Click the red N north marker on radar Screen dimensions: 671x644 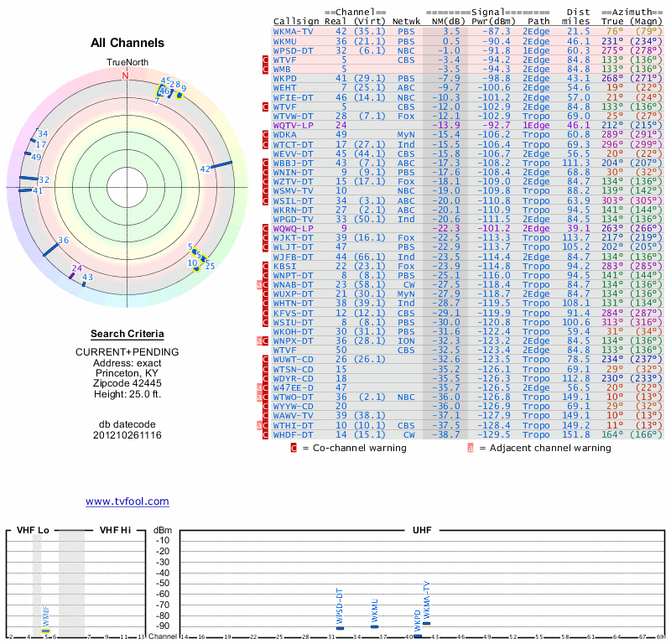126,75
